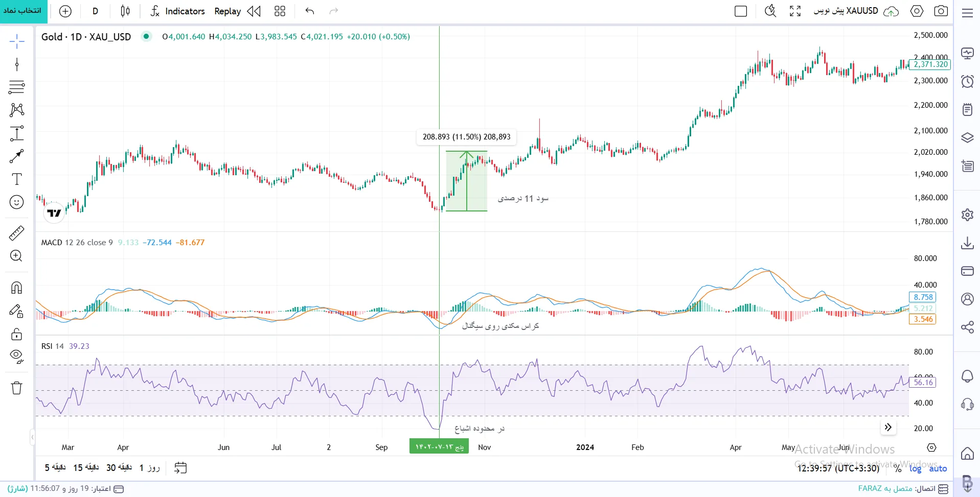Open the card/wallet icon in right sidebar
Viewport: 980px width, 497px height.
pos(967,271)
